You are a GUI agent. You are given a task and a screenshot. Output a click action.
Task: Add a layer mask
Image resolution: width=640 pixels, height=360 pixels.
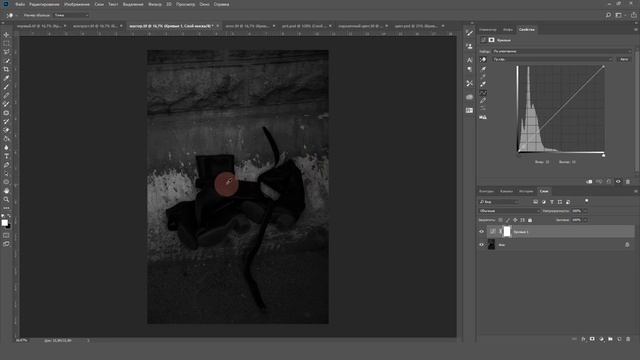click(592, 339)
